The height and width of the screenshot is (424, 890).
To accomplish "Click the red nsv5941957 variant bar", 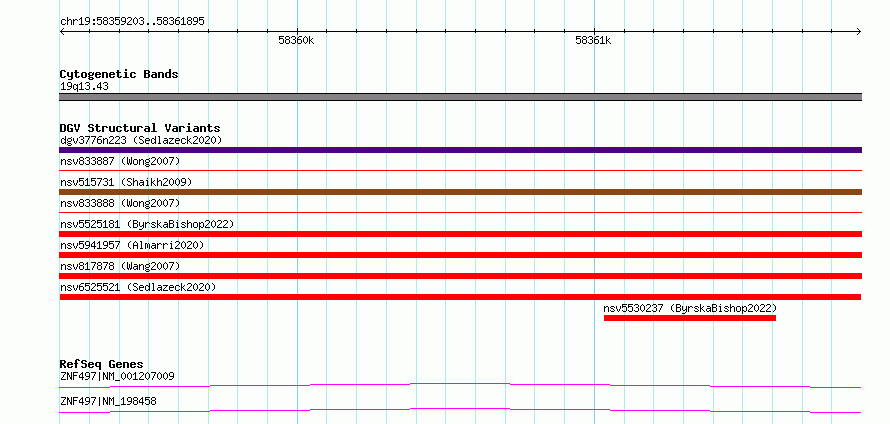I will pyautogui.click(x=461, y=255).
